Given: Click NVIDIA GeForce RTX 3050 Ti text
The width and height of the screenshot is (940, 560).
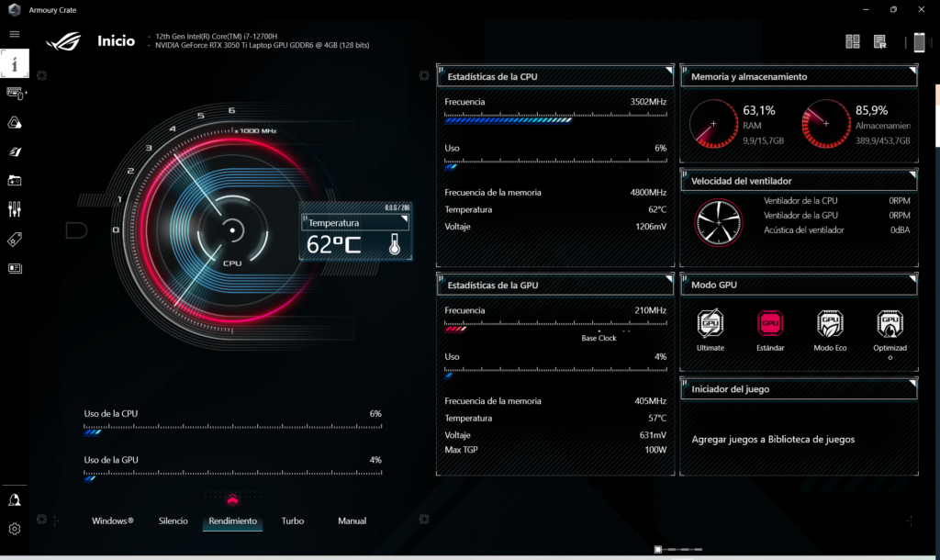Looking at the screenshot, I should [262, 45].
